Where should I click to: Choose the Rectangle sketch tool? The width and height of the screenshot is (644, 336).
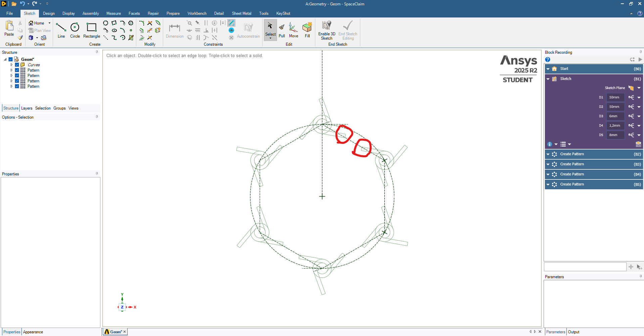91,30
